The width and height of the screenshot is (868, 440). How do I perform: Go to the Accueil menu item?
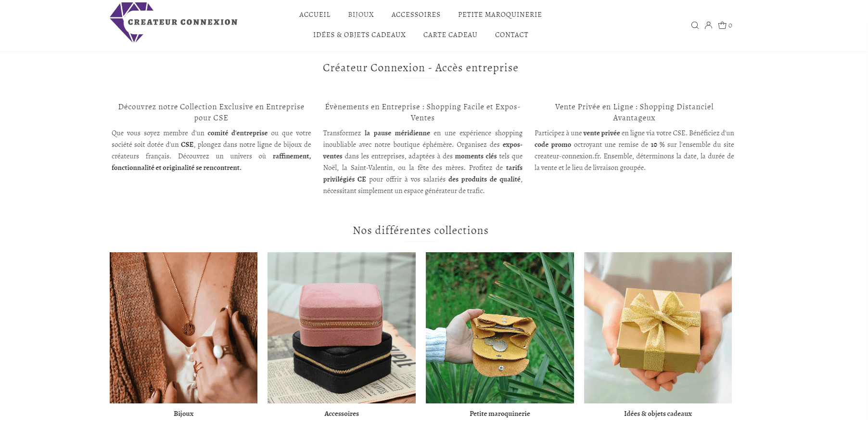click(x=315, y=15)
